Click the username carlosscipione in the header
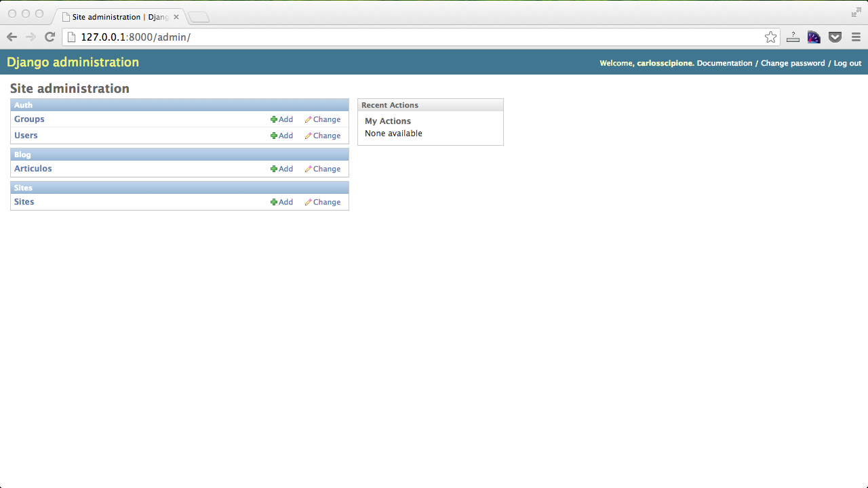 (x=665, y=63)
